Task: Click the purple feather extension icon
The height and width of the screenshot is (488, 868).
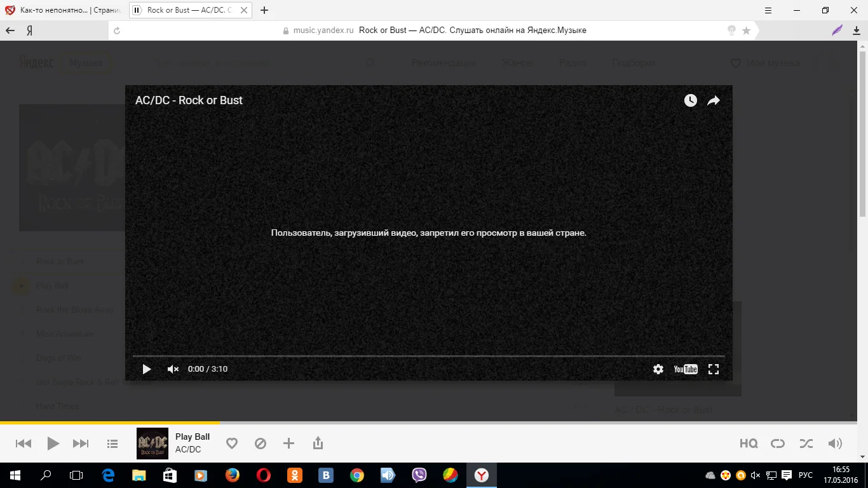Action: [837, 30]
